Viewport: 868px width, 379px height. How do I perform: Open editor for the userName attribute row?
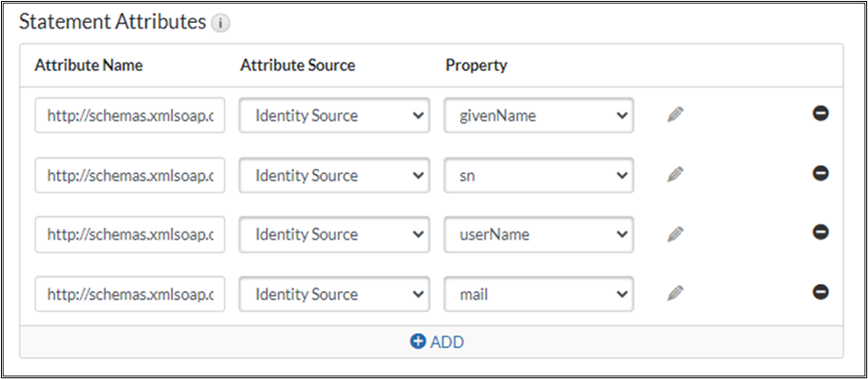pos(676,234)
